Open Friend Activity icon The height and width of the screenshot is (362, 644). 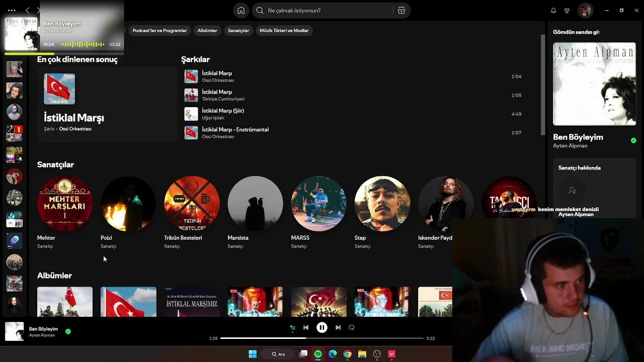pos(567,11)
